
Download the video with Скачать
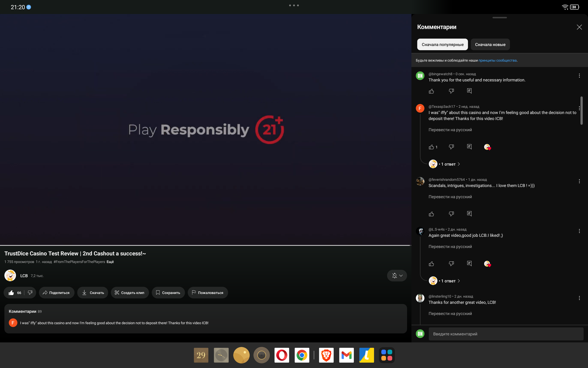[x=92, y=293]
